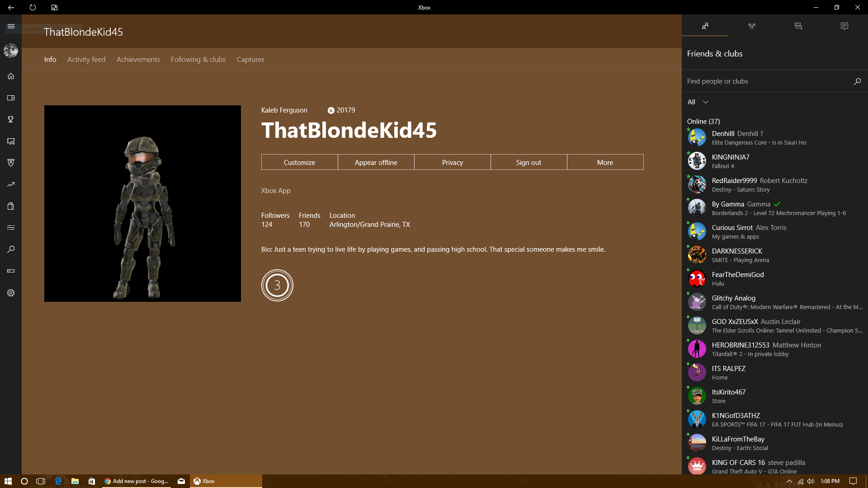The height and width of the screenshot is (488, 868).
Task: Select the Activity feed tab
Action: click(x=86, y=59)
